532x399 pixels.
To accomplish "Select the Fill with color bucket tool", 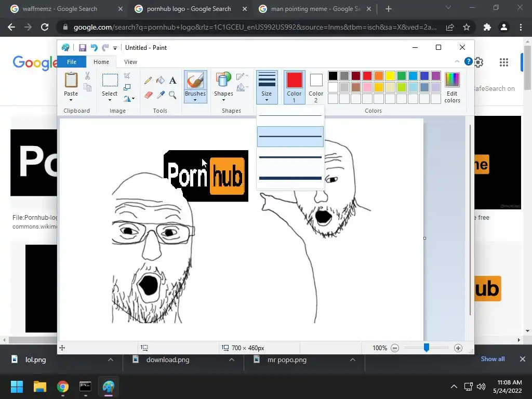I will [x=161, y=81].
